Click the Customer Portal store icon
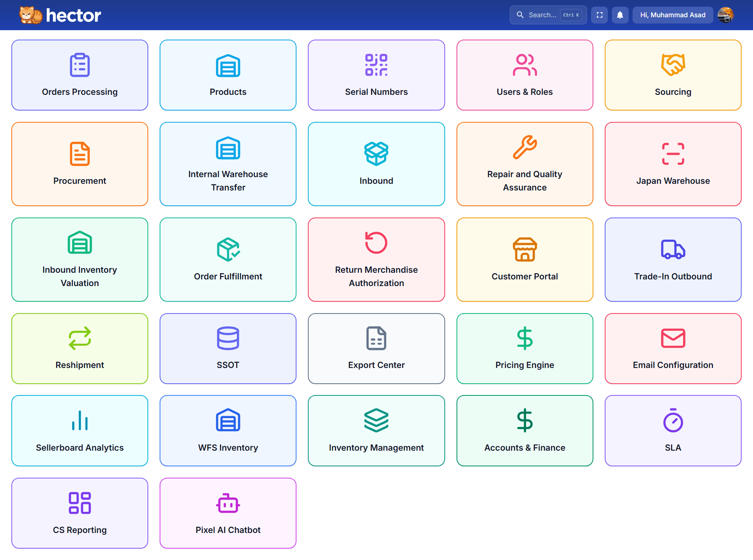 [525, 249]
